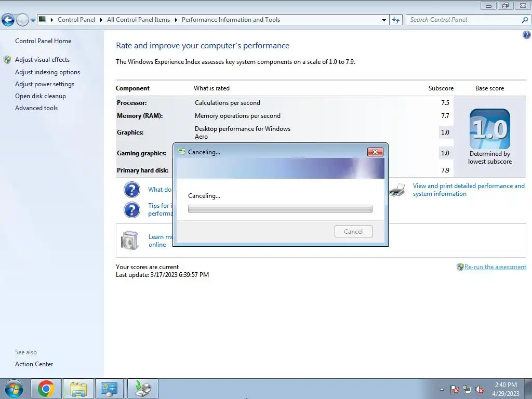The height and width of the screenshot is (399, 532).
Task: Open the Learn more online link
Action: click(161, 241)
